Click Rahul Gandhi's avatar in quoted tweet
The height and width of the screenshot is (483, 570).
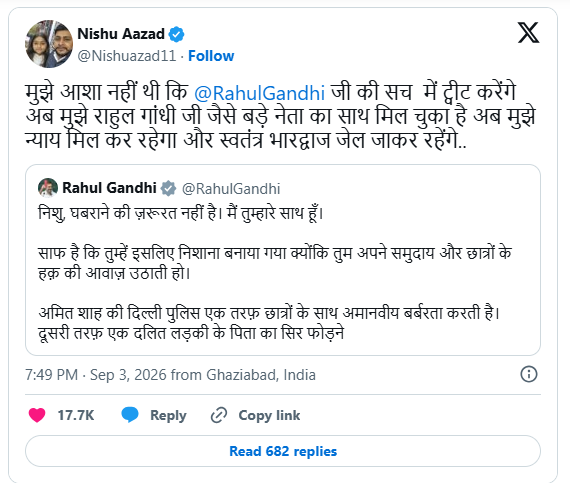coord(48,188)
